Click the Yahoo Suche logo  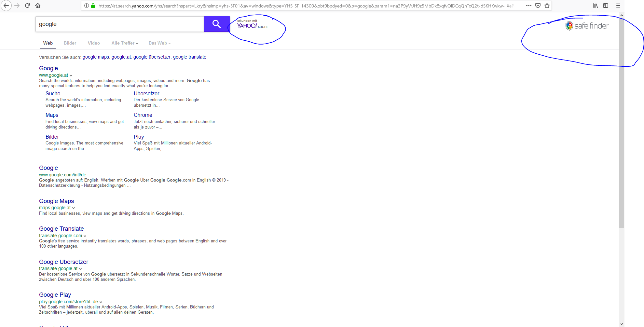click(x=253, y=24)
